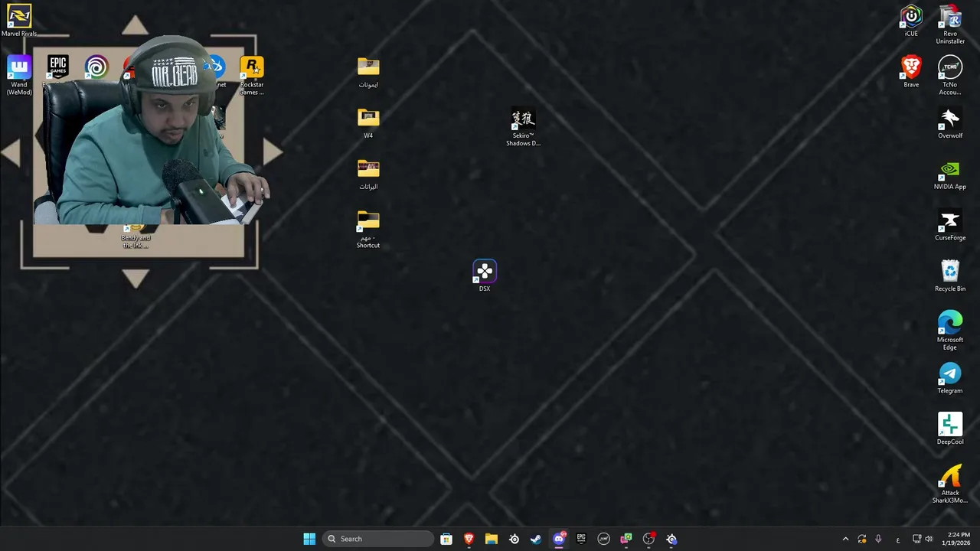The image size is (980, 551).
Task: Click the taskbar Search box
Action: pyautogui.click(x=378, y=539)
